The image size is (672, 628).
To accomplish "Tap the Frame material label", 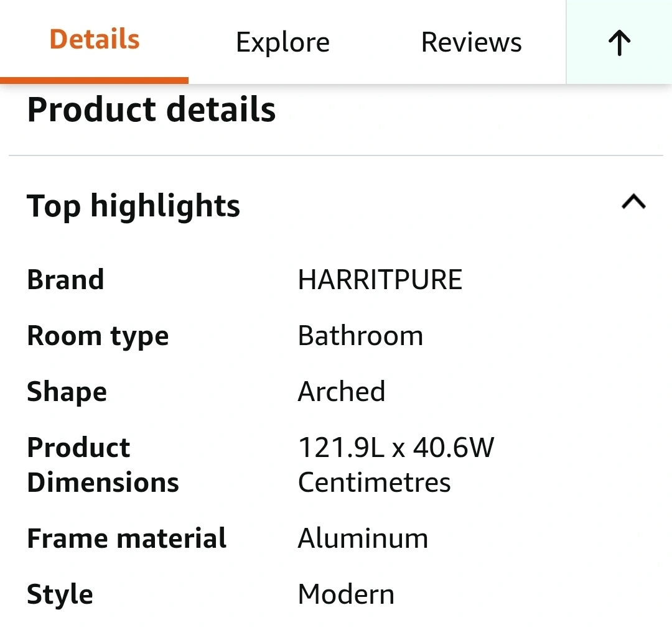I will pyautogui.click(x=126, y=538).
